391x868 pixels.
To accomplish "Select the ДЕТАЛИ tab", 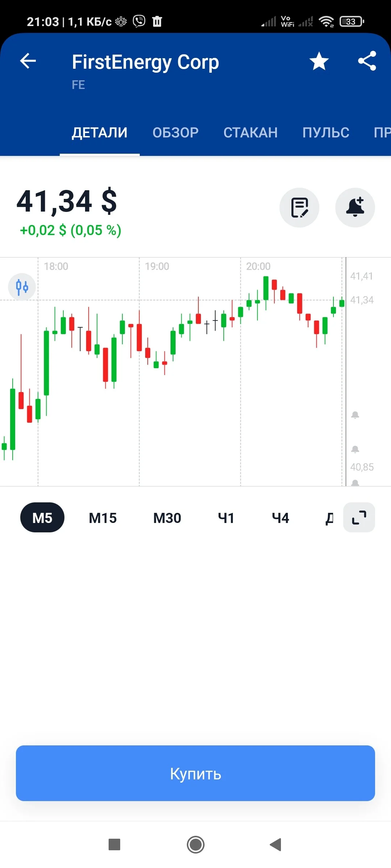I will click(100, 133).
